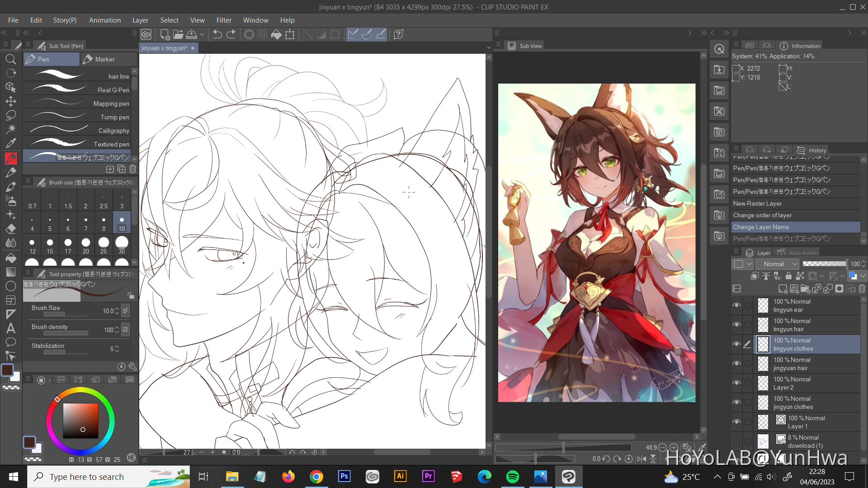Hide the jingyuan hair layer
The width and height of the screenshot is (868, 488).
(x=736, y=364)
